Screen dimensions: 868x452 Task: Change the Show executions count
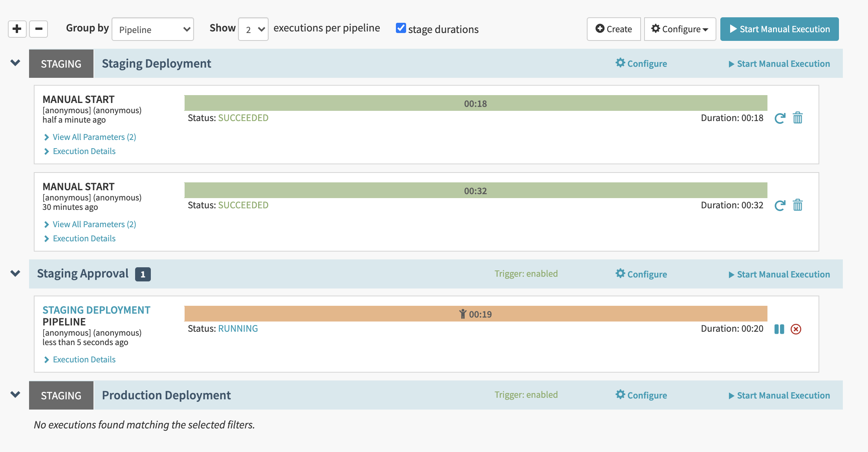pyautogui.click(x=253, y=29)
